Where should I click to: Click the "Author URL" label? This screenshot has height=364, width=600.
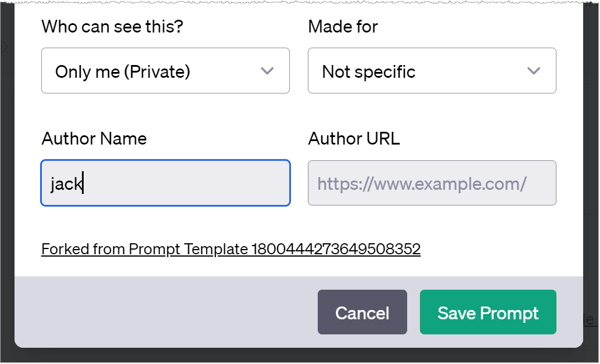(x=354, y=139)
